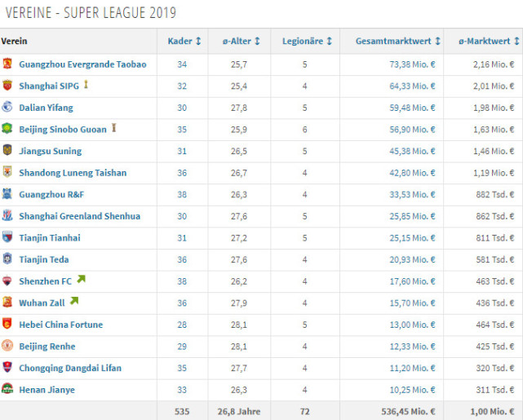
Task: Click Beijing Sinobo Guoan club crest
Action: coord(7,129)
